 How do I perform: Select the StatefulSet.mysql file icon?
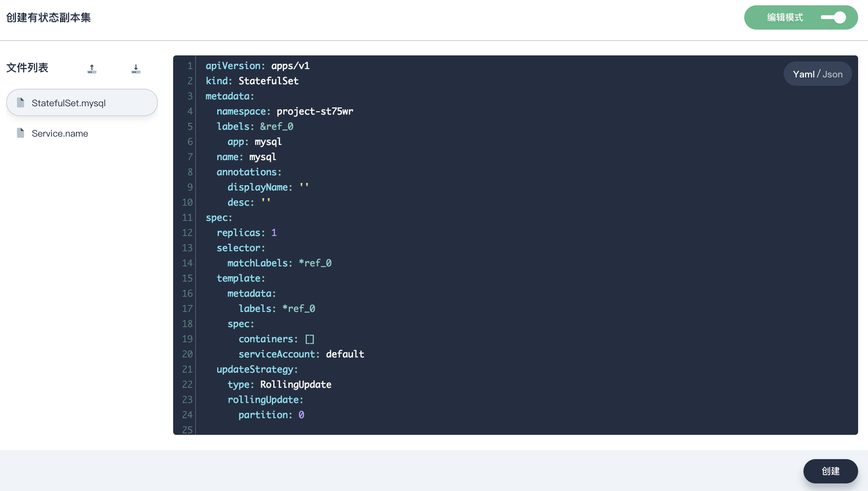coord(21,102)
